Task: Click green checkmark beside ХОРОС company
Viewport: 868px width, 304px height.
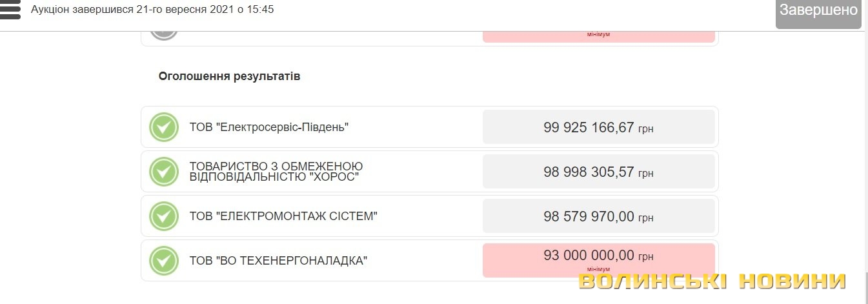Action: [x=164, y=172]
